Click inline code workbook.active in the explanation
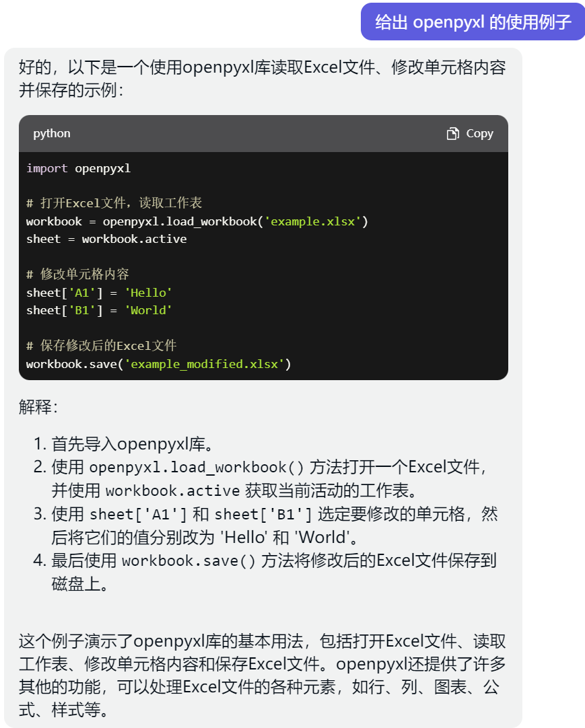585x728 pixels. pyautogui.click(x=172, y=490)
